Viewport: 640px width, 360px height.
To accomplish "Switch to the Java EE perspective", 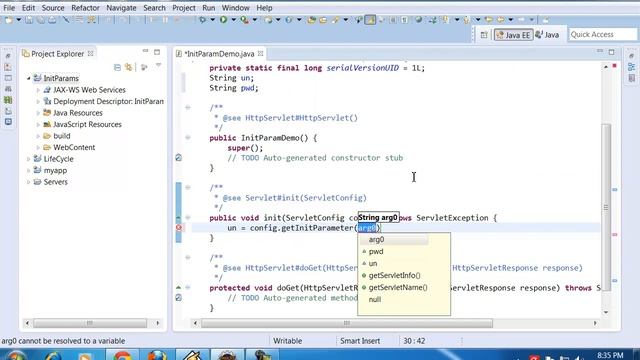I will (513, 35).
